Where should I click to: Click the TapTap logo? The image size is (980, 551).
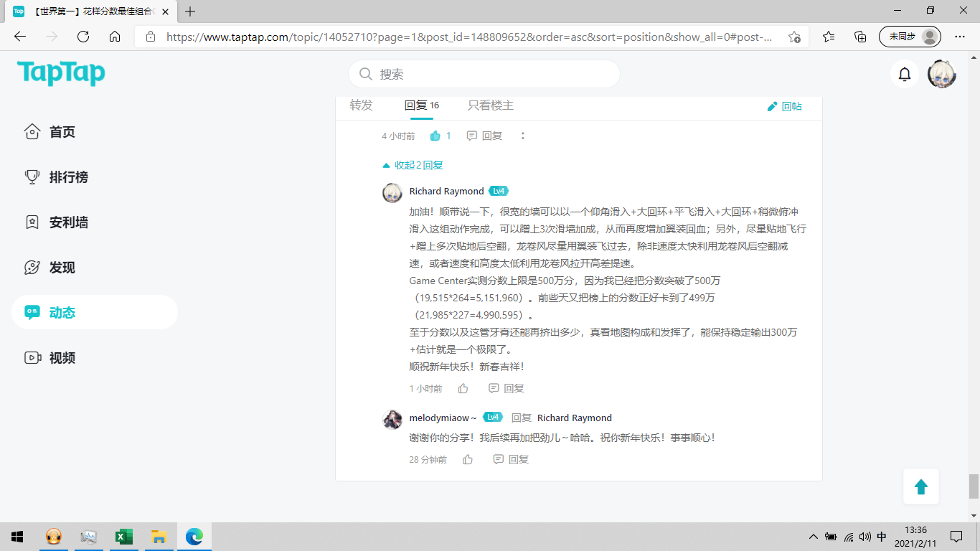(x=61, y=73)
